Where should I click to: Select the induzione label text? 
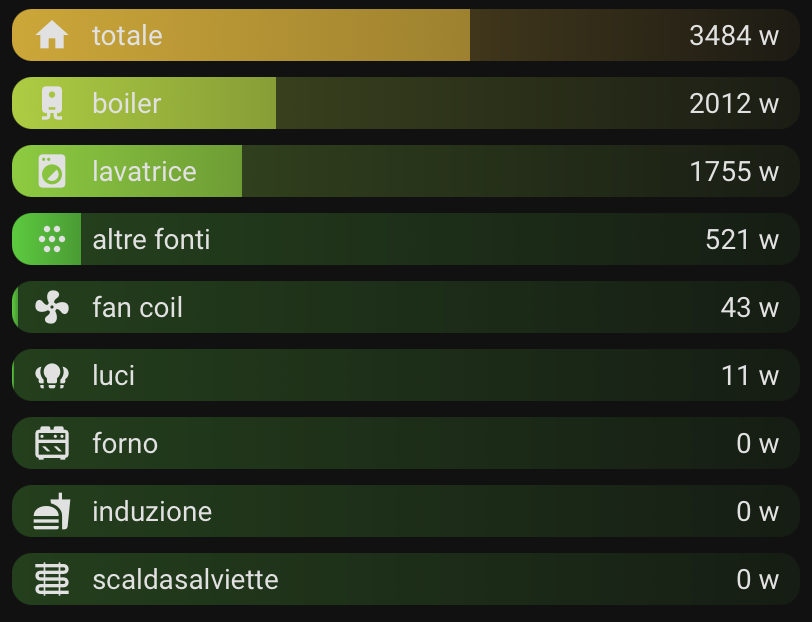pyautogui.click(x=152, y=512)
